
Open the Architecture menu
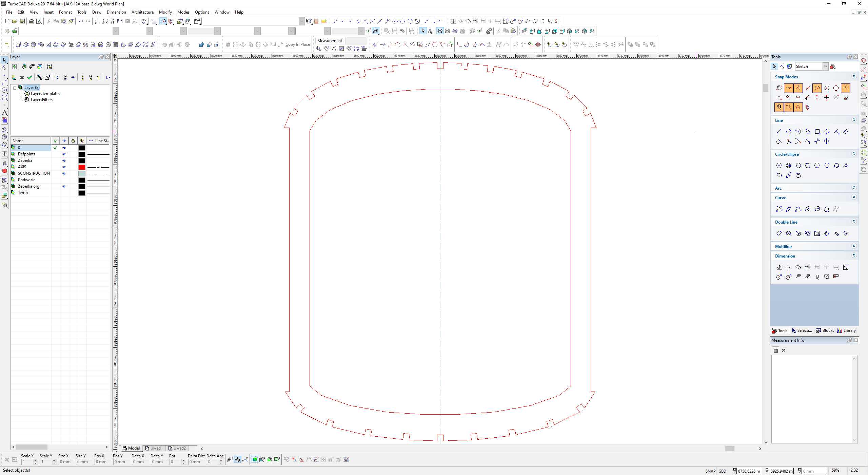pyautogui.click(x=142, y=12)
